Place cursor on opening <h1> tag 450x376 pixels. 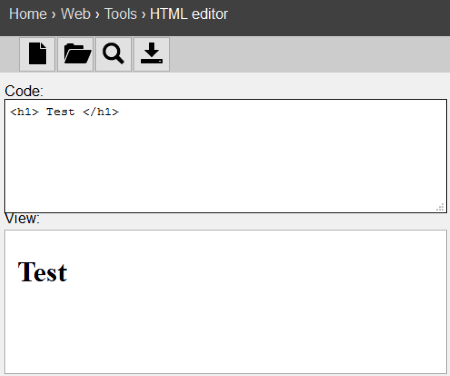tap(24, 112)
